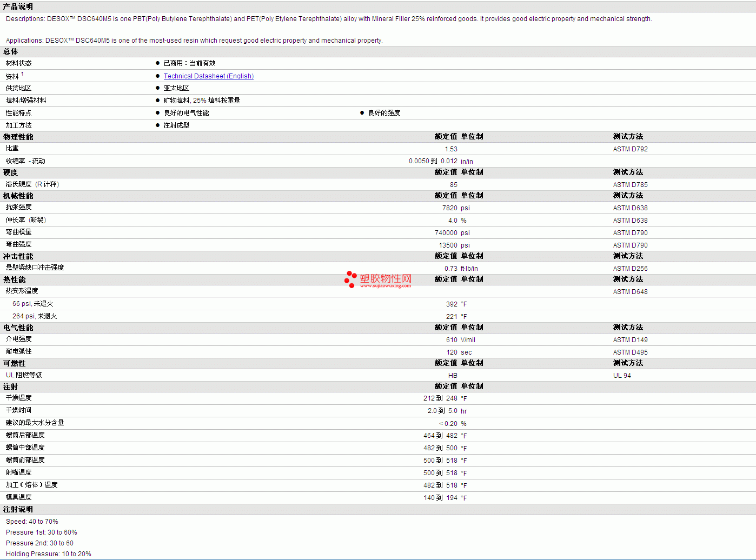Select the 矿物填料, 25% 填料按重量 value
Screen dimensions: 756x560
click(202, 101)
